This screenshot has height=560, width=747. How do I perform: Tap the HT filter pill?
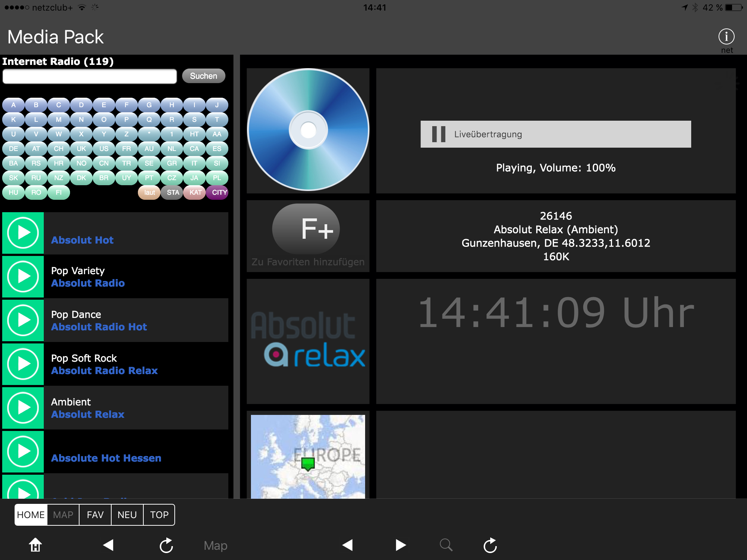[194, 134]
